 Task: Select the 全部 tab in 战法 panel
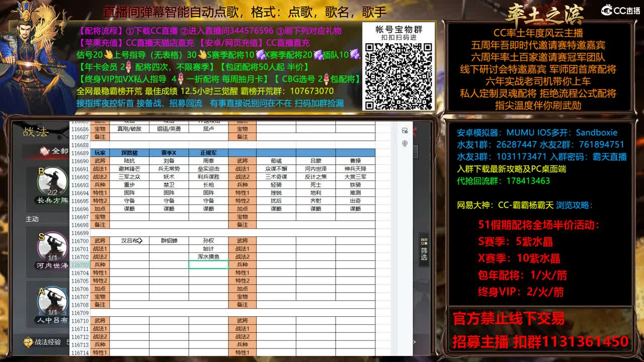tap(54, 151)
